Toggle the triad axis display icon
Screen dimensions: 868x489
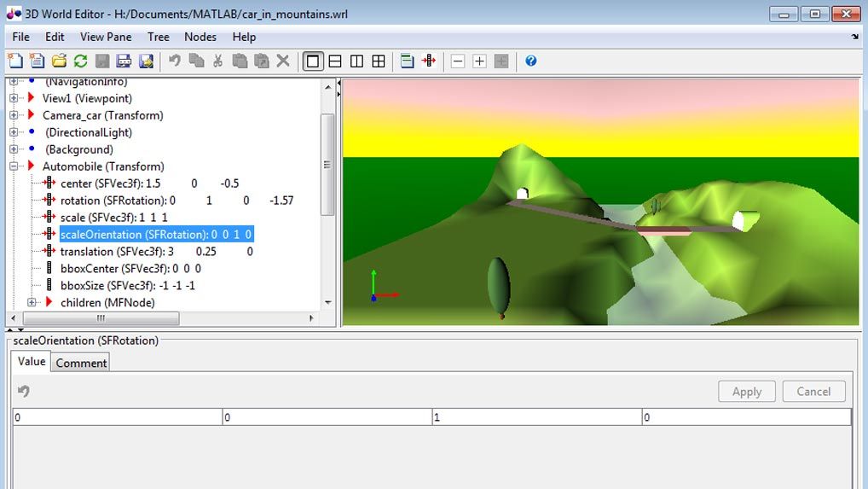coord(429,61)
